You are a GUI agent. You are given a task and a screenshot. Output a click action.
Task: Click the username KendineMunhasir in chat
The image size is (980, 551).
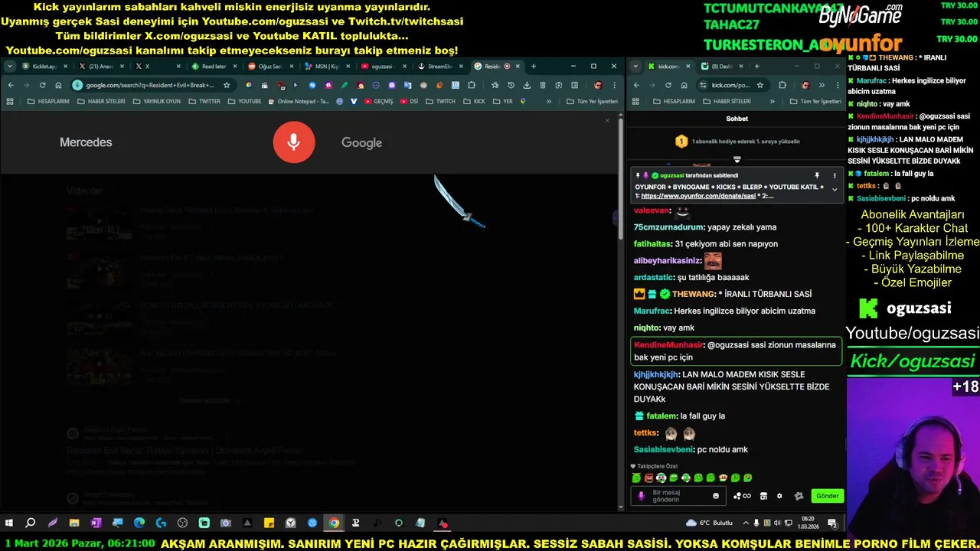click(x=668, y=345)
